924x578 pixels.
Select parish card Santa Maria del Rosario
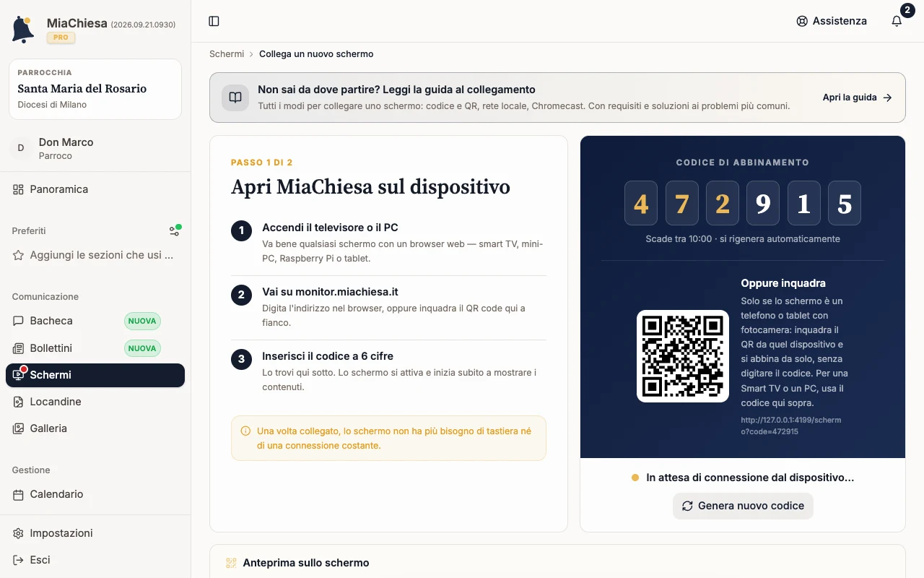pyautogui.click(x=95, y=89)
